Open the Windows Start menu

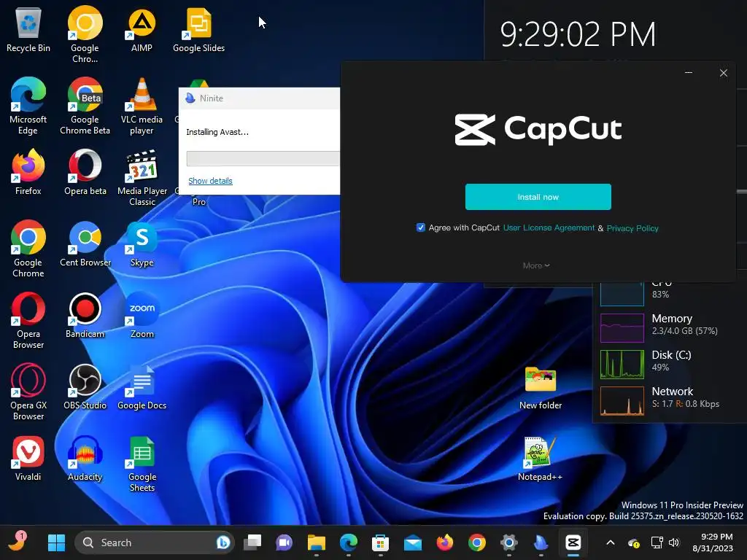click(56, 542)
